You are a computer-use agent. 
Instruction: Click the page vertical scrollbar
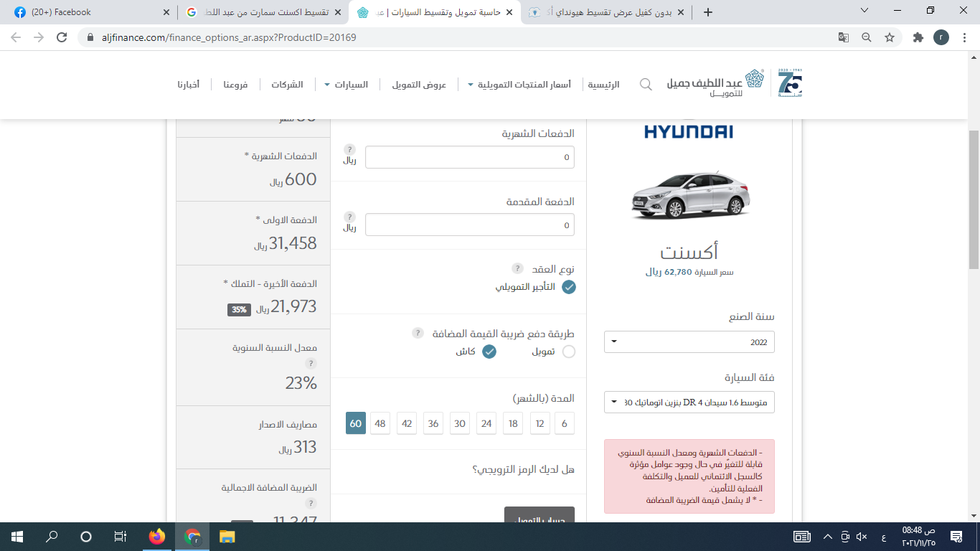click(x=974, y=199)
